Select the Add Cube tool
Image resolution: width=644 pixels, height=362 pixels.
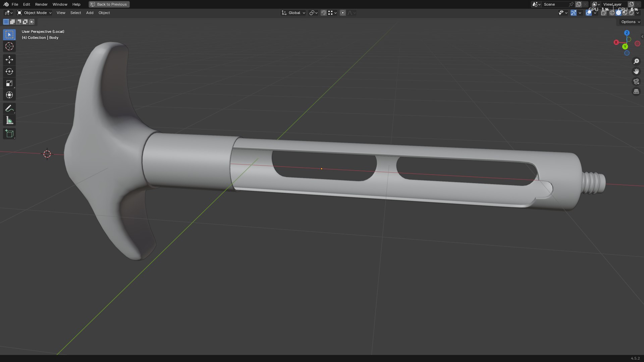click(9, 133)
